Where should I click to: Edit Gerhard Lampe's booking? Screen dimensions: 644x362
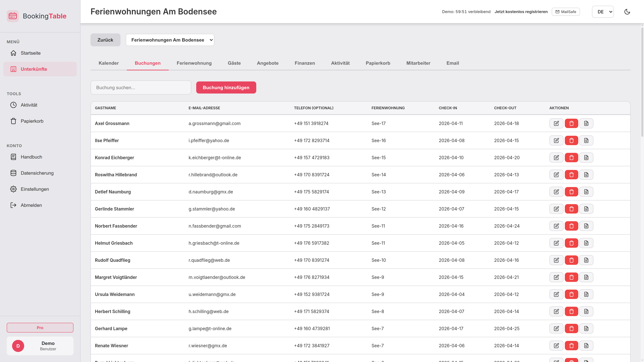(x=556, y=328)
